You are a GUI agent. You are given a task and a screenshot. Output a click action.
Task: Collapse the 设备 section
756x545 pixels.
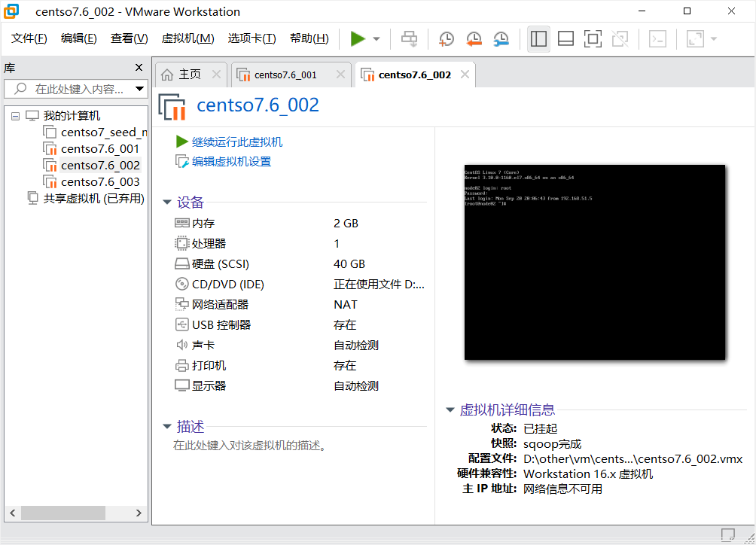tap(167, 202)
